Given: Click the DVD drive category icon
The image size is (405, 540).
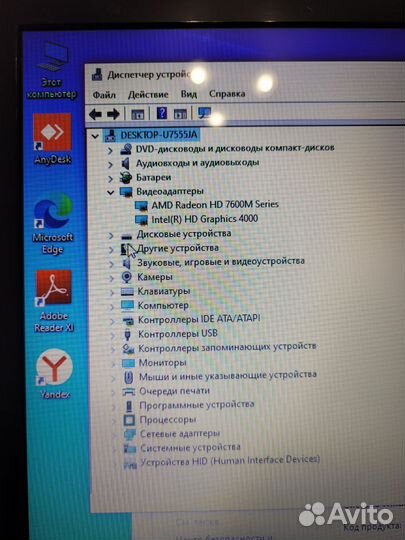Looking at the screenshot, I should (x=126, y=149).
